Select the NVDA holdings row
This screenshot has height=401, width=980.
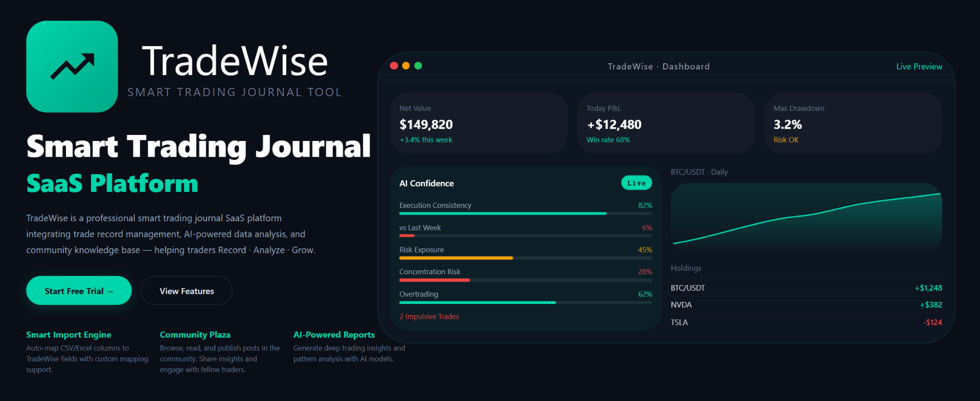(806, 305)
